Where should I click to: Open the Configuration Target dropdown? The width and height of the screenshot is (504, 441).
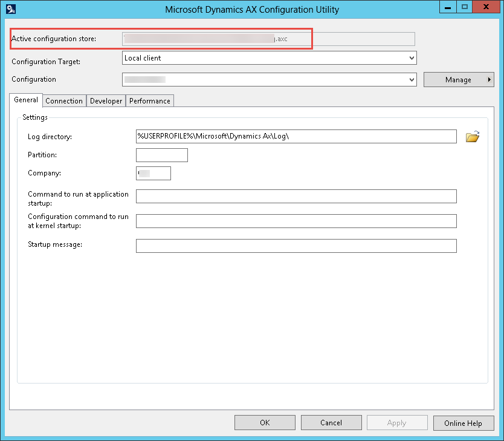click(412, 57)
